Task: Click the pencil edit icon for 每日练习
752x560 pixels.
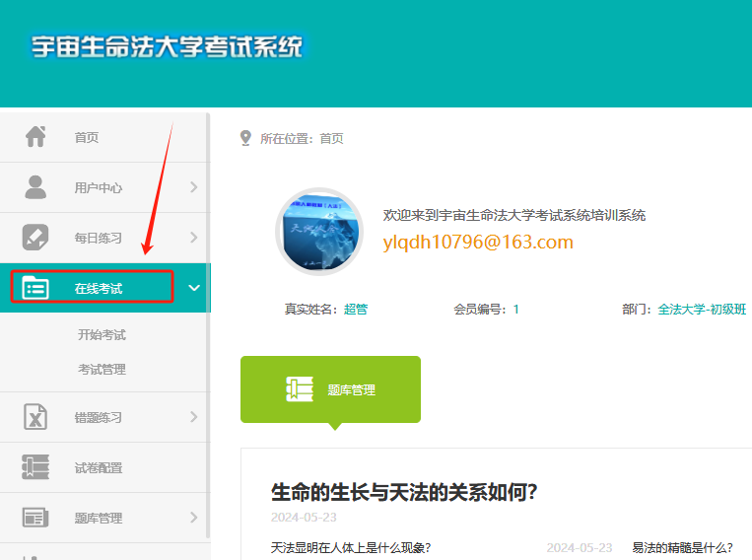Action: 35,237
